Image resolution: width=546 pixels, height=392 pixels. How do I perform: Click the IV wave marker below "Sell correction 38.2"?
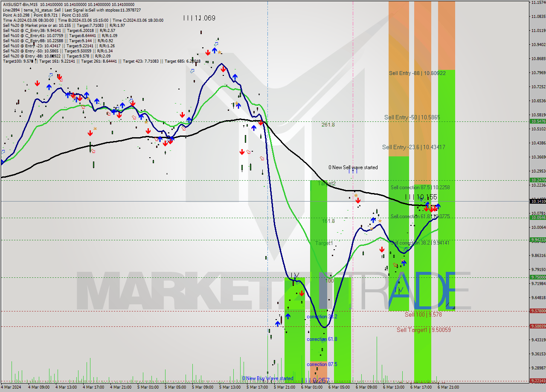click(399, 290)
